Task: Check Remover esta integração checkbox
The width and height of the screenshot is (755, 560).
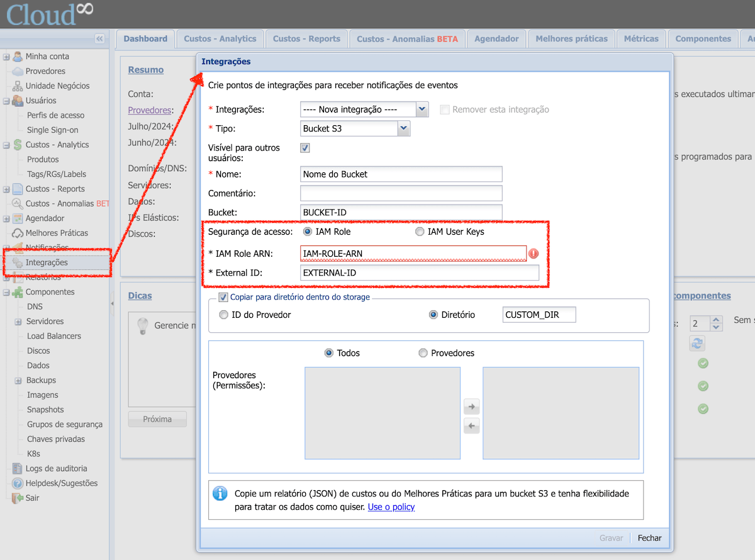Action: 445,109
